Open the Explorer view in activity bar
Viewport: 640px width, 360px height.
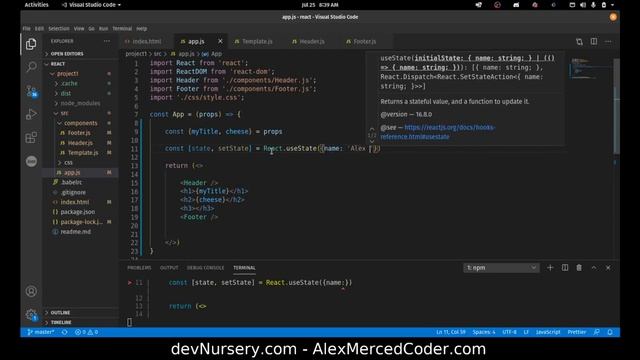coord(31,44)
